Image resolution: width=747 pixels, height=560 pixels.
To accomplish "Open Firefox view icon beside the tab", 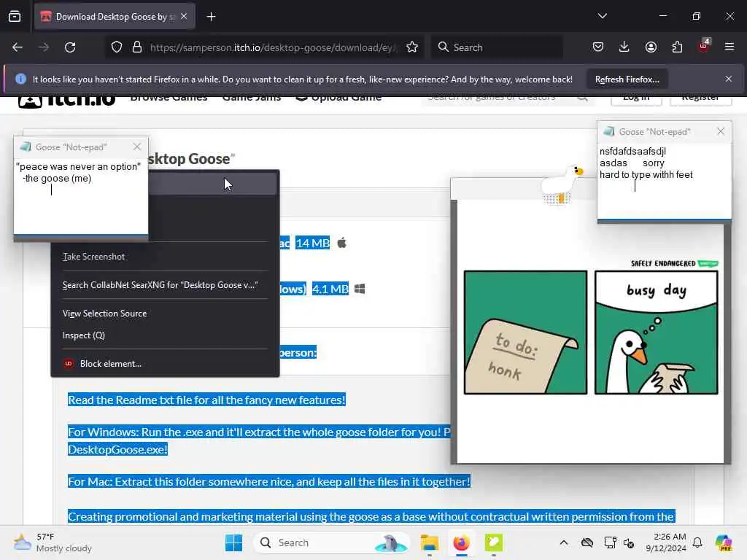I will coord(15,17).
